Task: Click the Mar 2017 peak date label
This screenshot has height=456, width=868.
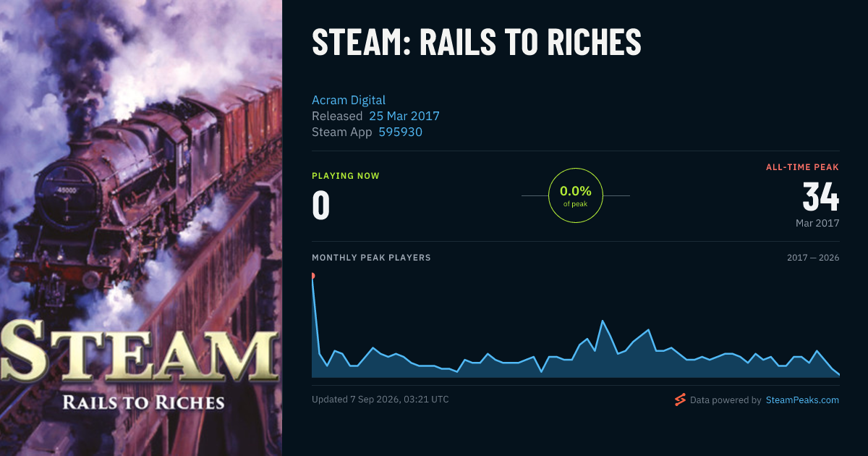Action: click(x=817, y=223)
